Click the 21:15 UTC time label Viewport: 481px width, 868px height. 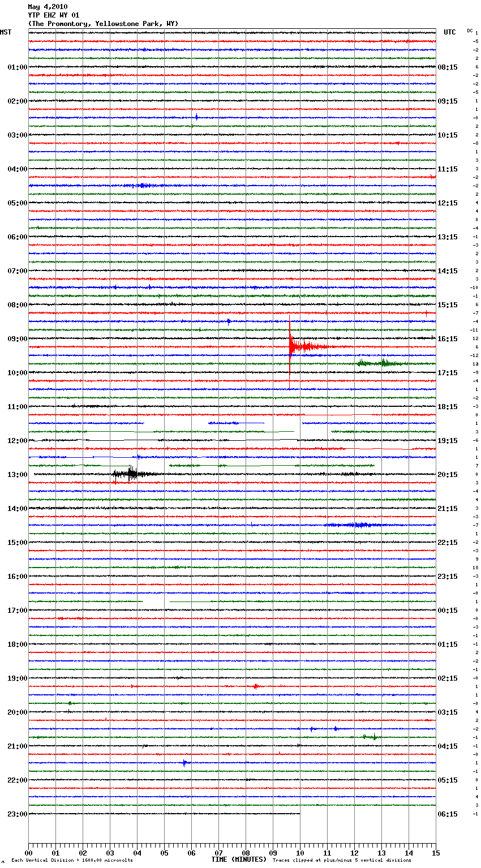pyautogui.click(x=448, y=509)
